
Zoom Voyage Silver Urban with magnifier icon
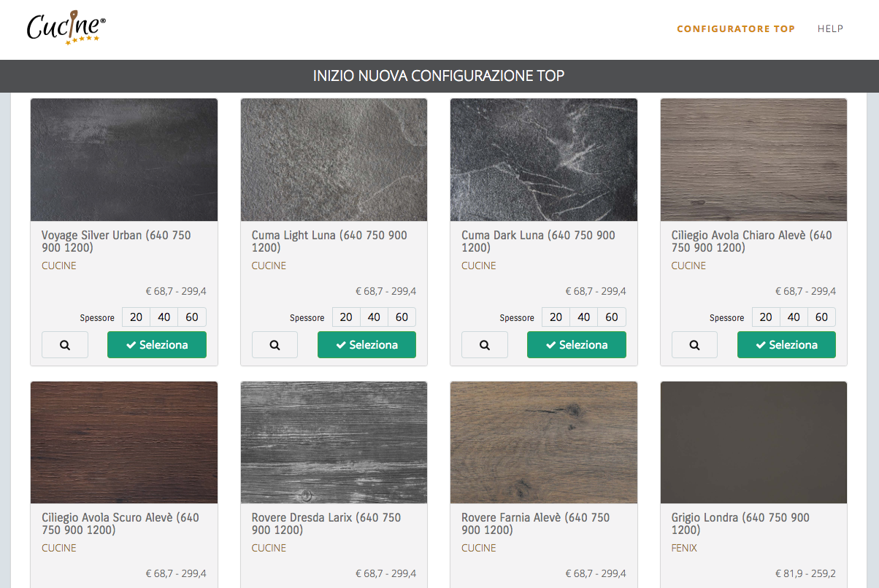[65, 345]
